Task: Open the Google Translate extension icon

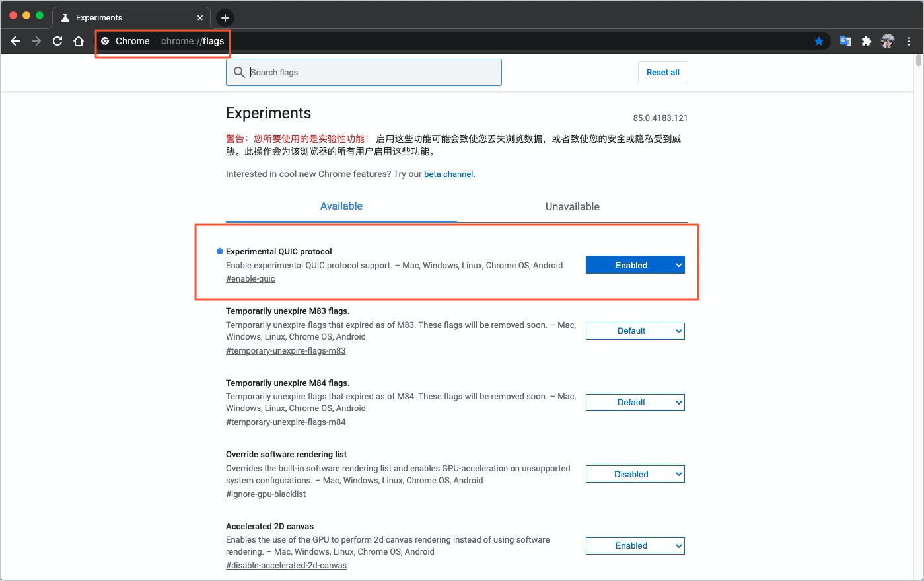Action: pyautogui.click(x=845, y=41)
